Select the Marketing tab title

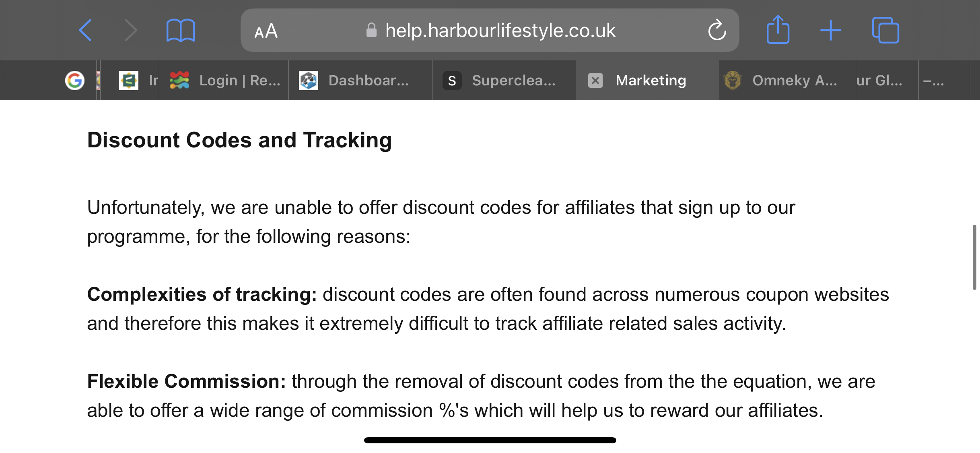coord(651,81)
